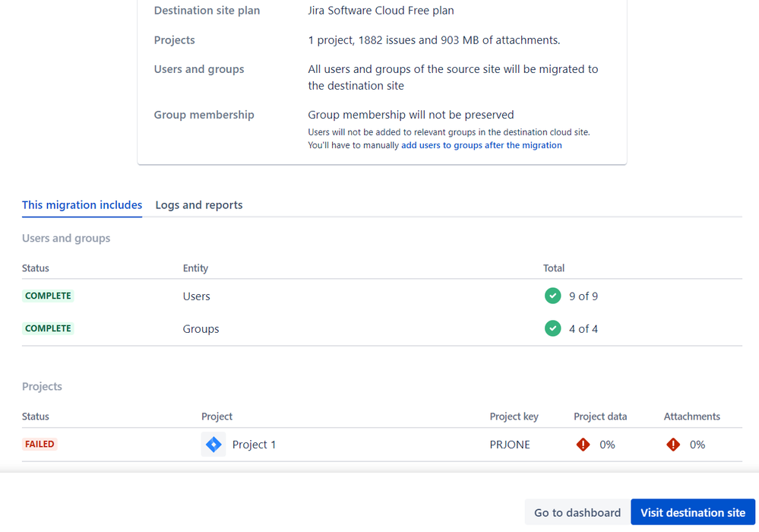Viewport: 759px width, 532px height.
Task: Click the 9 of 9 total
Action: 583,296
